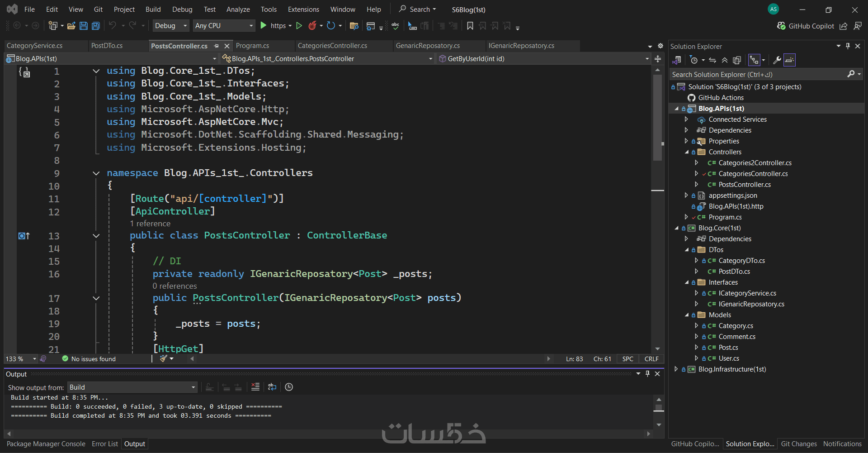
Task: Click the Open File folder icon
Action: [x=71, y=26]
